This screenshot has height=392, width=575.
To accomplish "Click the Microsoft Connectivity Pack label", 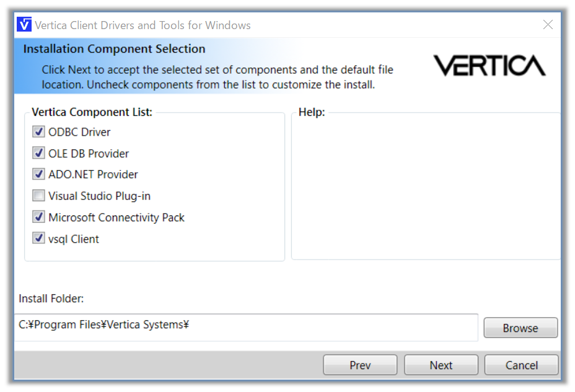I will click(x=116, y=217).
